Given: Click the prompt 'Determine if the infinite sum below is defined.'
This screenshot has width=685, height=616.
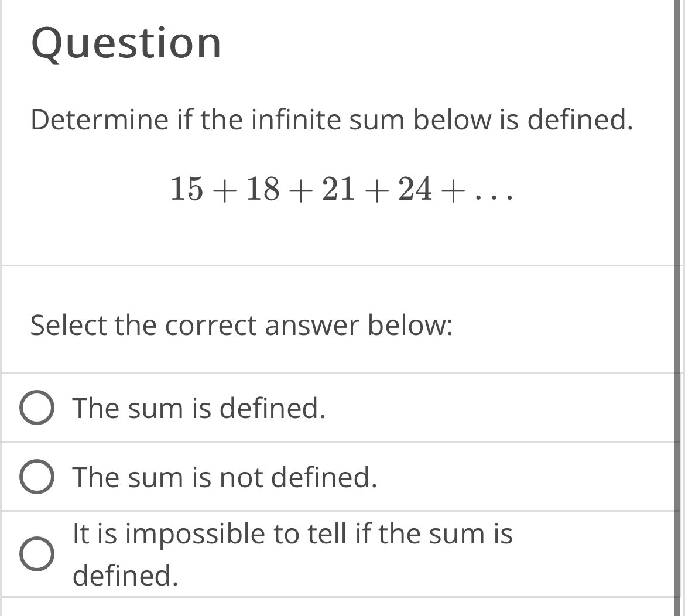Looking at the screenshot, I should click(x=331, y=120).
